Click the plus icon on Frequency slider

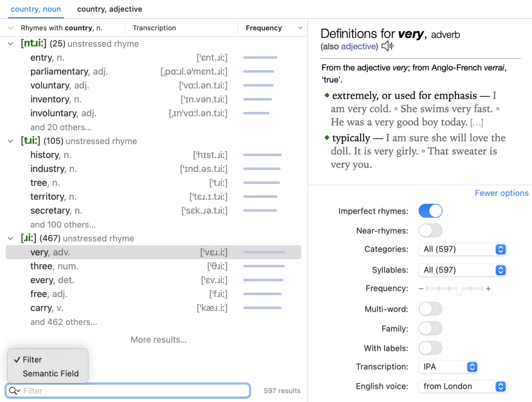click(488, 289)
